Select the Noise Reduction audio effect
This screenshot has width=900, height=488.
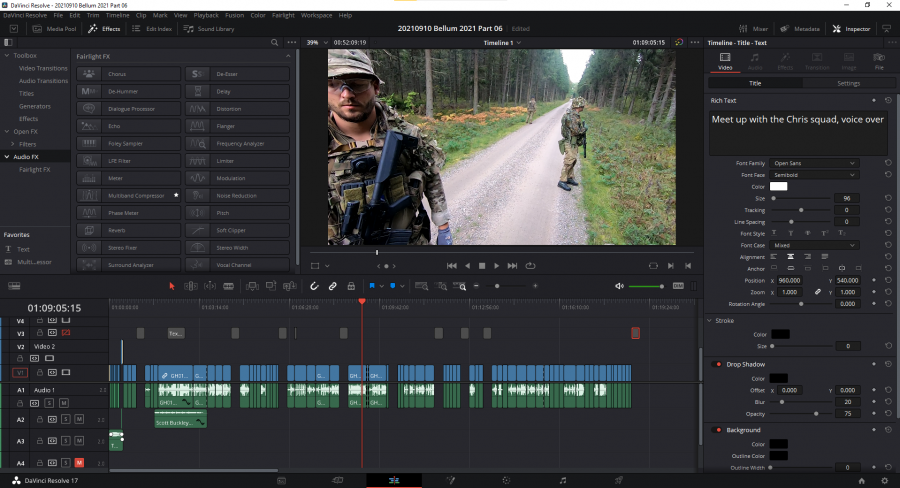(x=237, y=196)
